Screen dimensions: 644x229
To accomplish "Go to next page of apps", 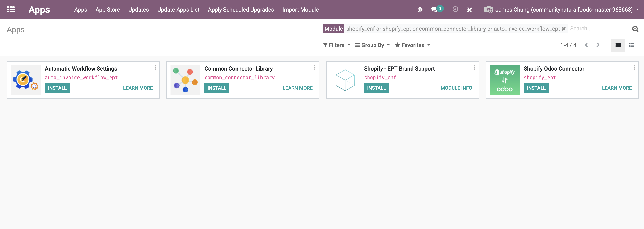I will [x=598, y=45].
